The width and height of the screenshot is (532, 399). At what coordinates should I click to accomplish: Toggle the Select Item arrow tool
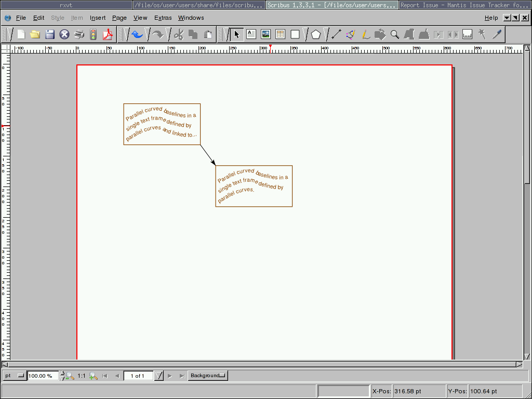(236, 35)
